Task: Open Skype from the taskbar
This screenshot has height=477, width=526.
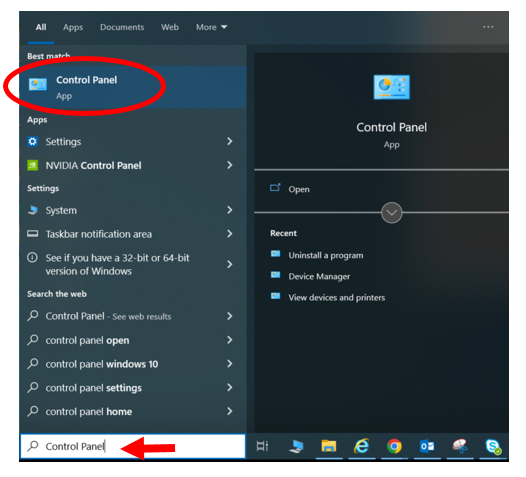Action: pyautogui.click(x=493, y=447)
